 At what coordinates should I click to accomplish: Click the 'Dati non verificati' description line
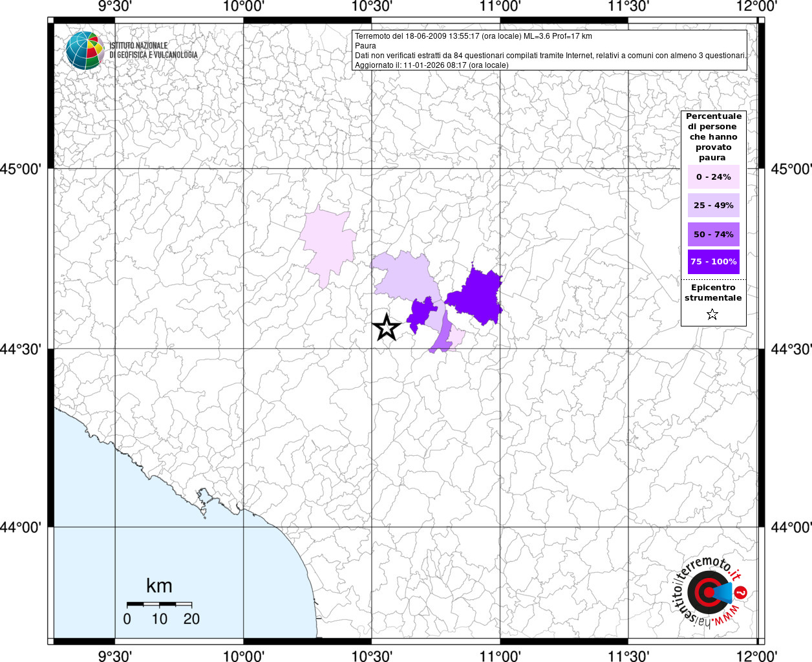(550, 56)
